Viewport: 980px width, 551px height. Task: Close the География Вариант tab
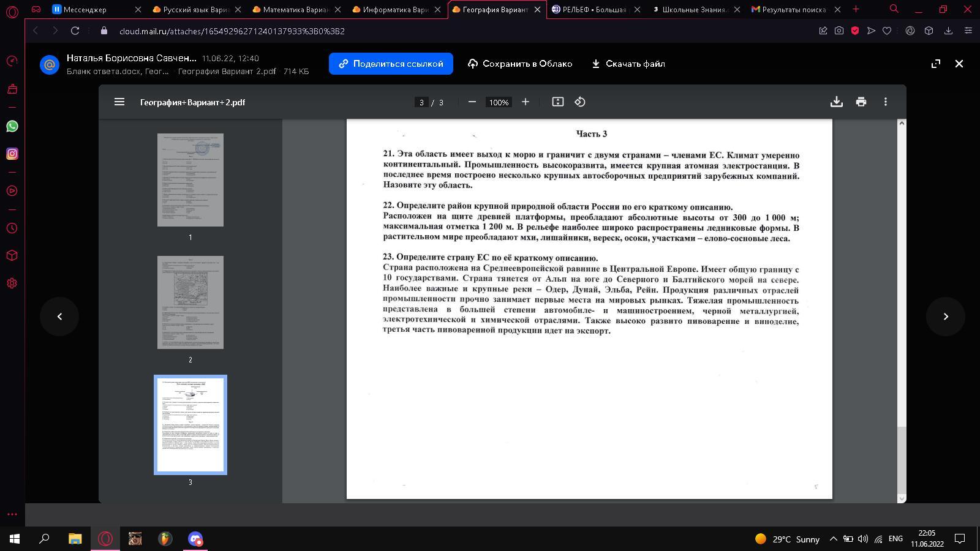tap(537, 9)
